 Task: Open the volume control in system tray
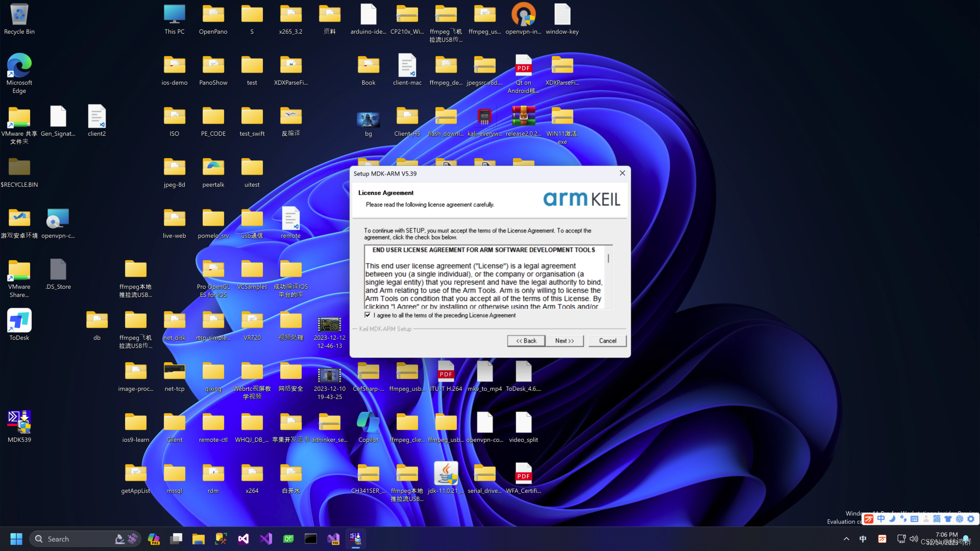(x=914, y=539)
